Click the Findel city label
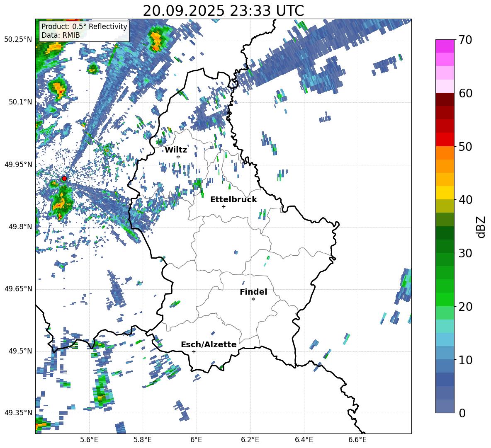This screenshot has width=491, height=448. (253, 292)
